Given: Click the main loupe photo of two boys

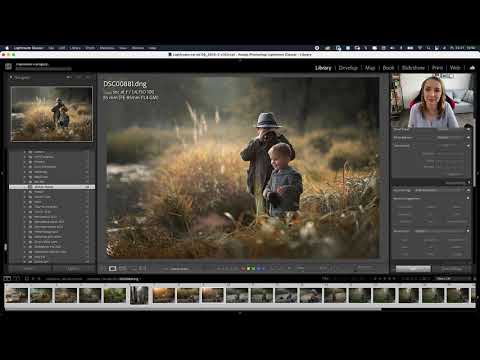Looking at the screenshot, I should tap(243, 167).
